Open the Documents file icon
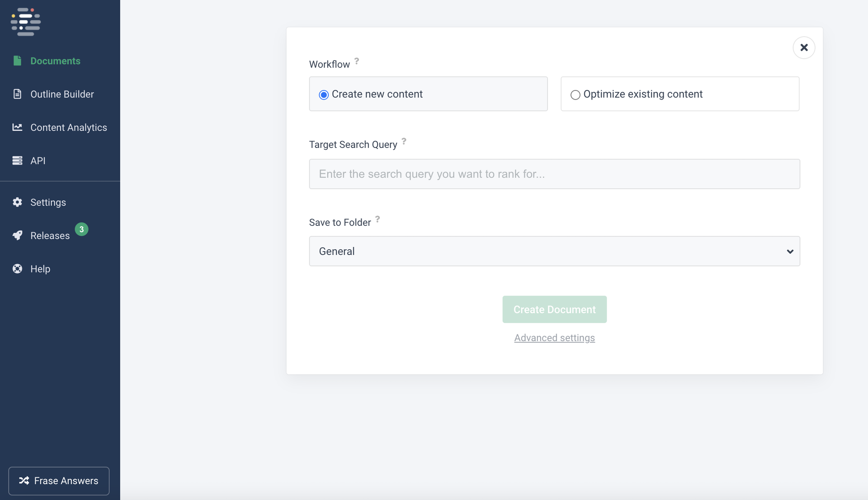Viewport: 868px width, 500px height. point(17,61)
